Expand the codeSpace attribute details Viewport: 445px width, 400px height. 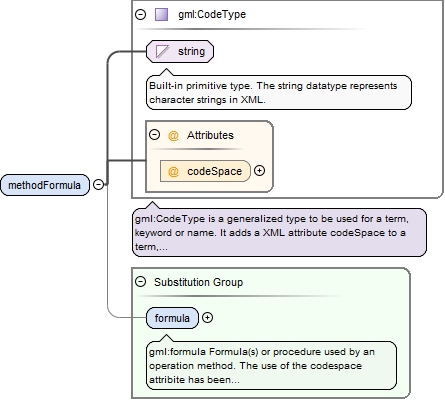(x=259, y=171)
